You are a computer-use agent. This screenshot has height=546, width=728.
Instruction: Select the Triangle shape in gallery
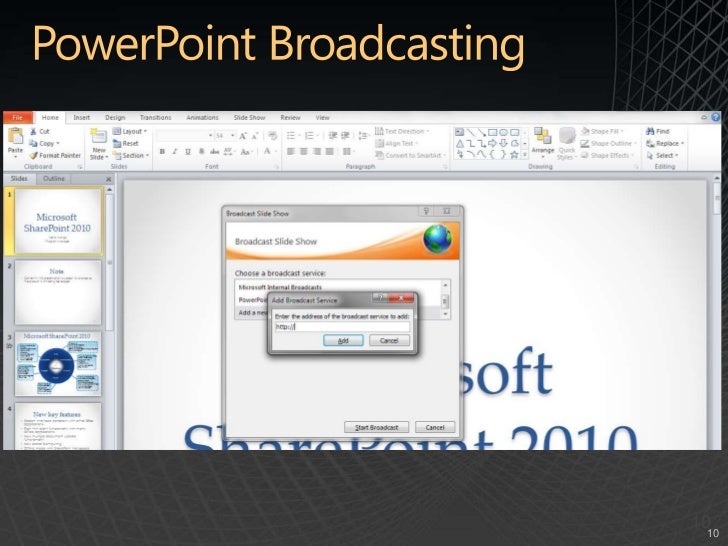460,143
